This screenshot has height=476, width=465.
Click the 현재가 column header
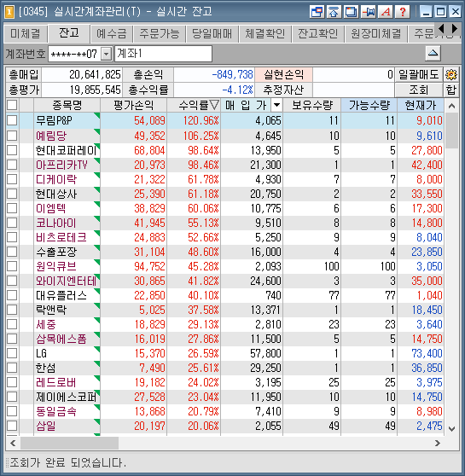[x=421, y=105]
